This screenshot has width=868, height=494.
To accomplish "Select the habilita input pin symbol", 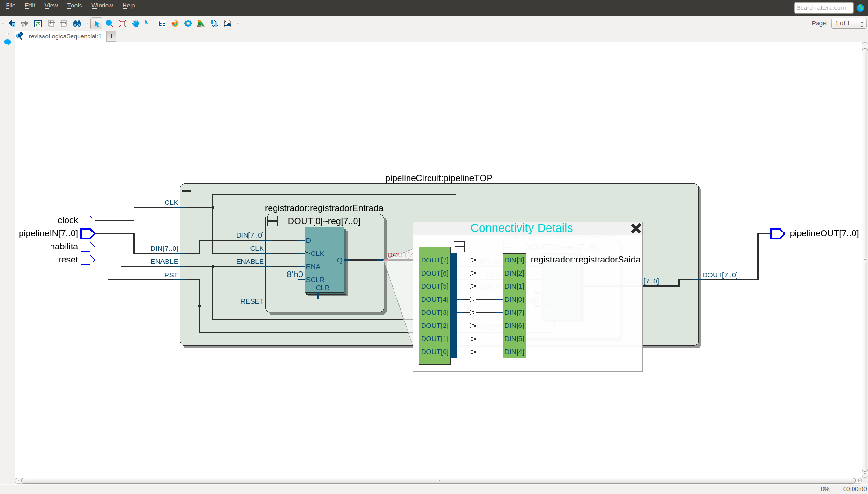I will coord(88,247).
